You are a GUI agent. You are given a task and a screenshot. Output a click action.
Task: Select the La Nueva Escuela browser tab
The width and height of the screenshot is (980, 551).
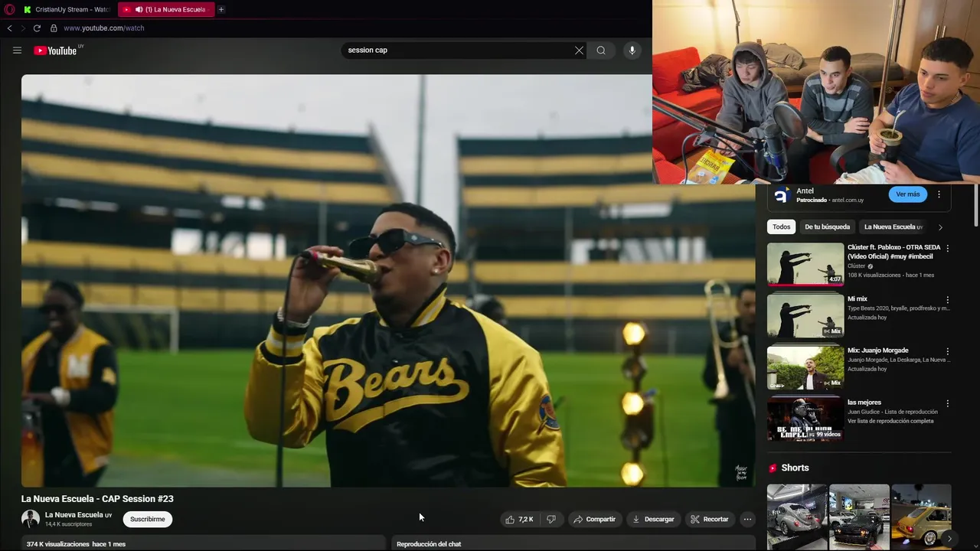pyautogui.click(x=167, y=9)
